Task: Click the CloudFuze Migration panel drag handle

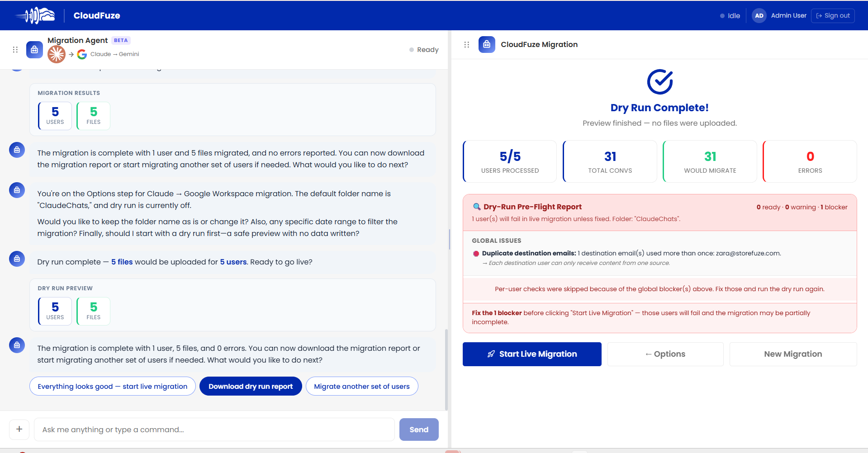Action: point(467,45)
